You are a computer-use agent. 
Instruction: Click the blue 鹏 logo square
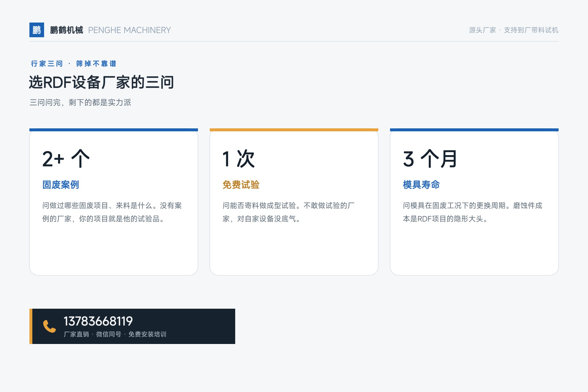[x=37, y=30]
